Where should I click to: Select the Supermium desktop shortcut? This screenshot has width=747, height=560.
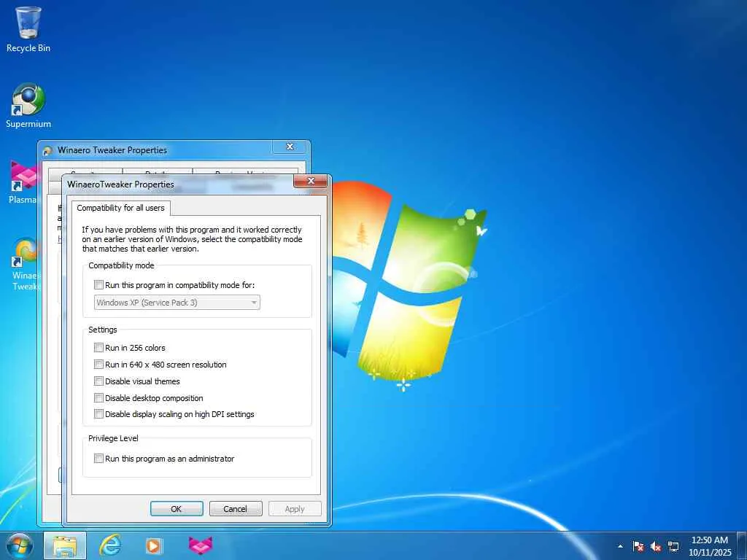[28, 106]
